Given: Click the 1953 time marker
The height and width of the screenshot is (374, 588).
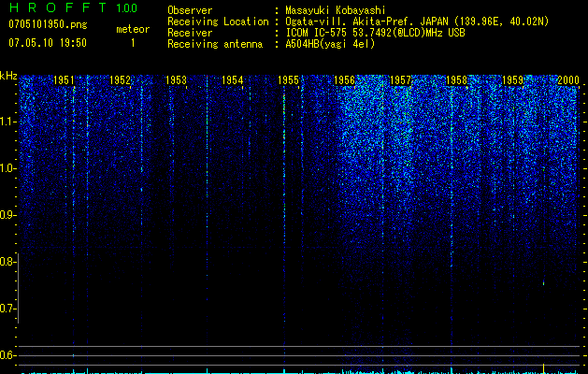Looking at the screenshot, I should 176,79.
